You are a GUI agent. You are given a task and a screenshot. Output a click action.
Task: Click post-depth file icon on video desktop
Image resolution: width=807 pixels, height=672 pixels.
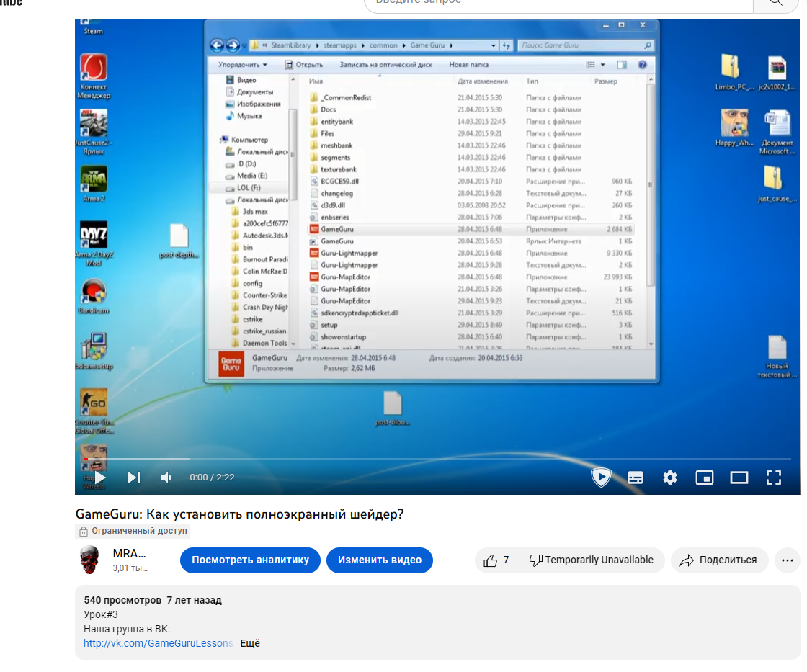pos(179,241)
